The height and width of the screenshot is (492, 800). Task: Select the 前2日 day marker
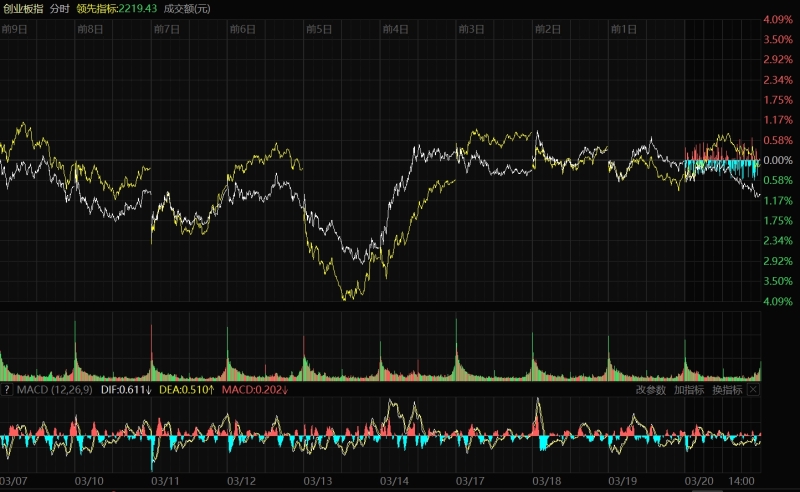pos(548,29)
